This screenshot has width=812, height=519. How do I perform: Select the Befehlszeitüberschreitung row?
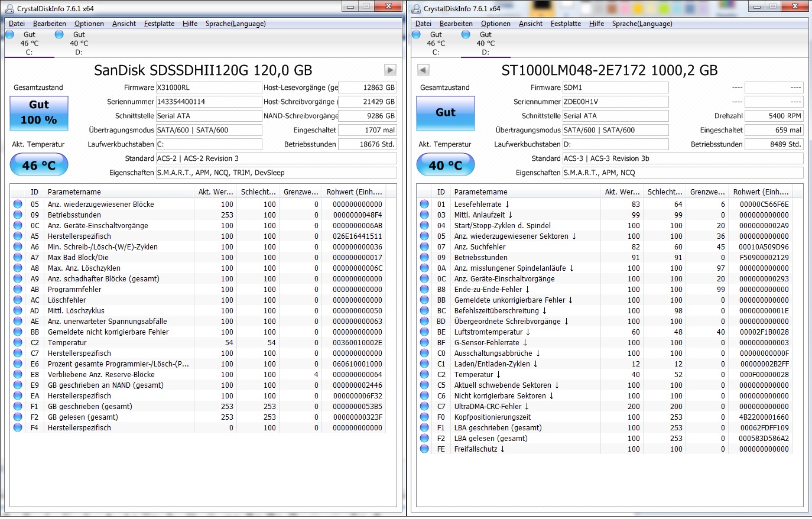click(x=605, y=310)
